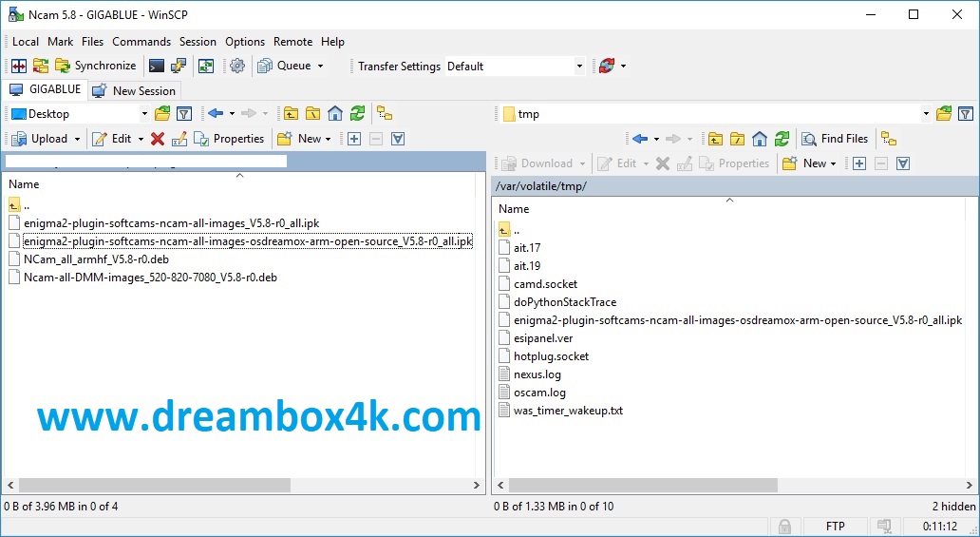Viewport: 980px width, 537px height.
Task: Open the Commands menu
Action: (141, 42)
